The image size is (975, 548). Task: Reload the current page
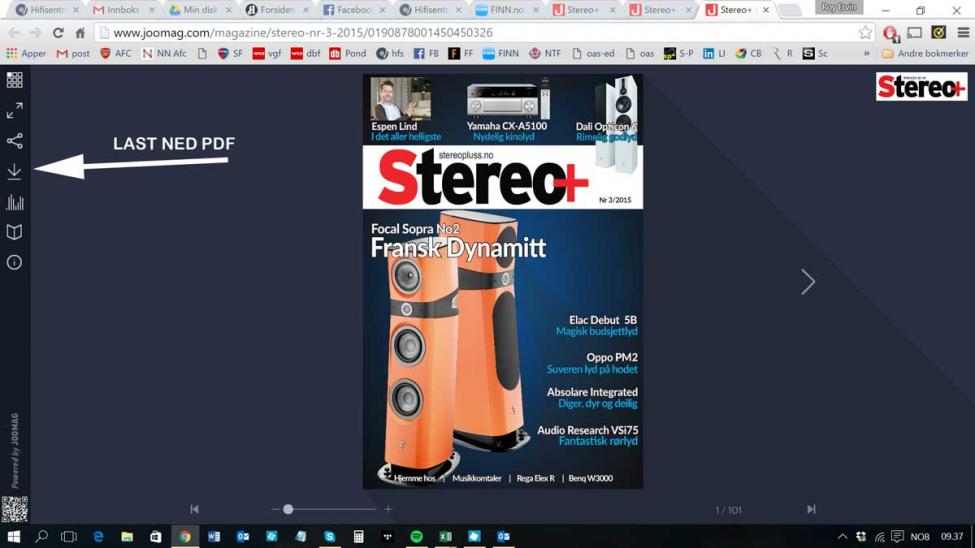(58, 33)
